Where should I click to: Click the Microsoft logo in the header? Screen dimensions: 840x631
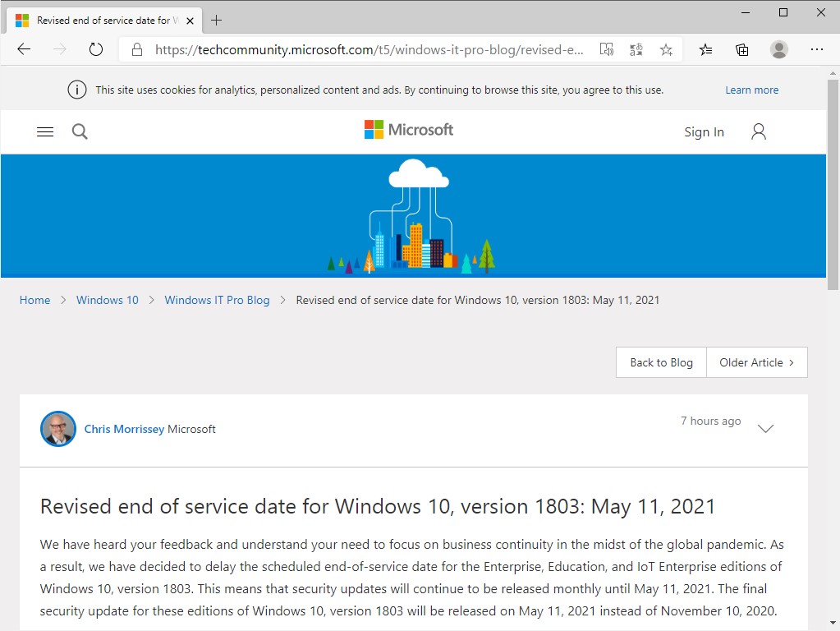click(408, 129)
